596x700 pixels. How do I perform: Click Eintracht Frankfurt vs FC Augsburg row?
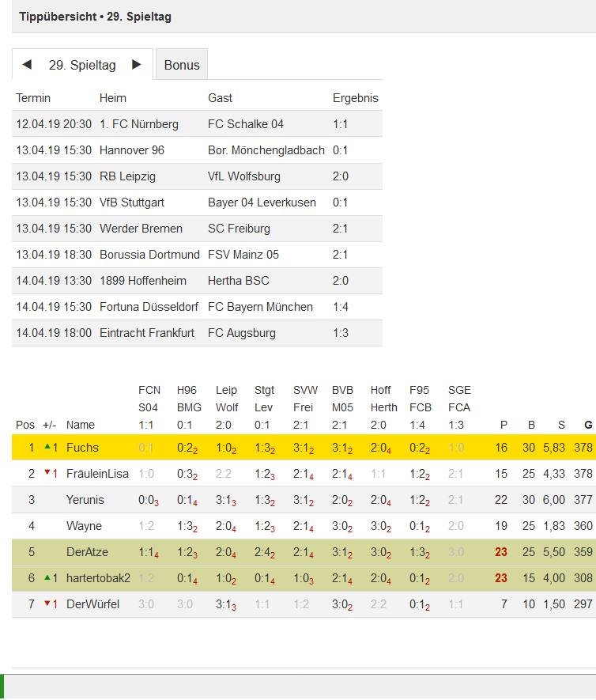click(x=197, y=333)
